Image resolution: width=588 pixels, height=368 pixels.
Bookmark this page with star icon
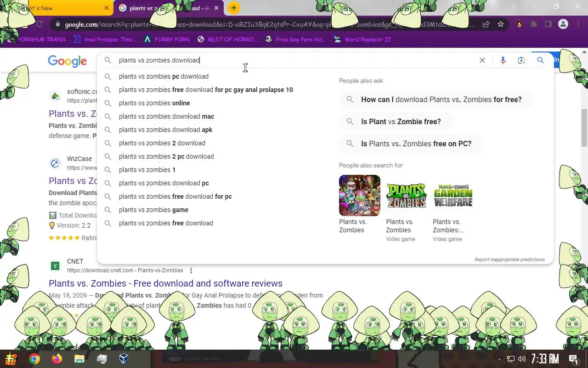tap(501, 24)
